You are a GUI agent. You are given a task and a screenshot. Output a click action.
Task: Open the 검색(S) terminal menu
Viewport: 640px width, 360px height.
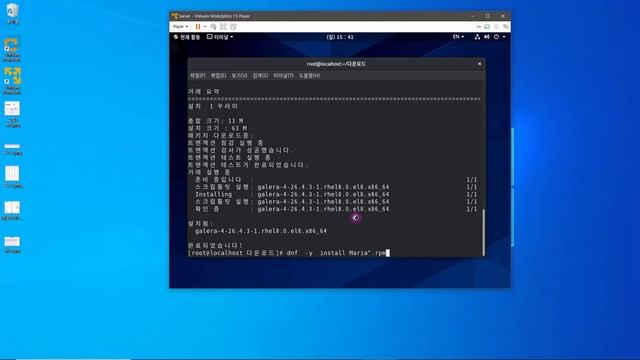tap(260, 76)
